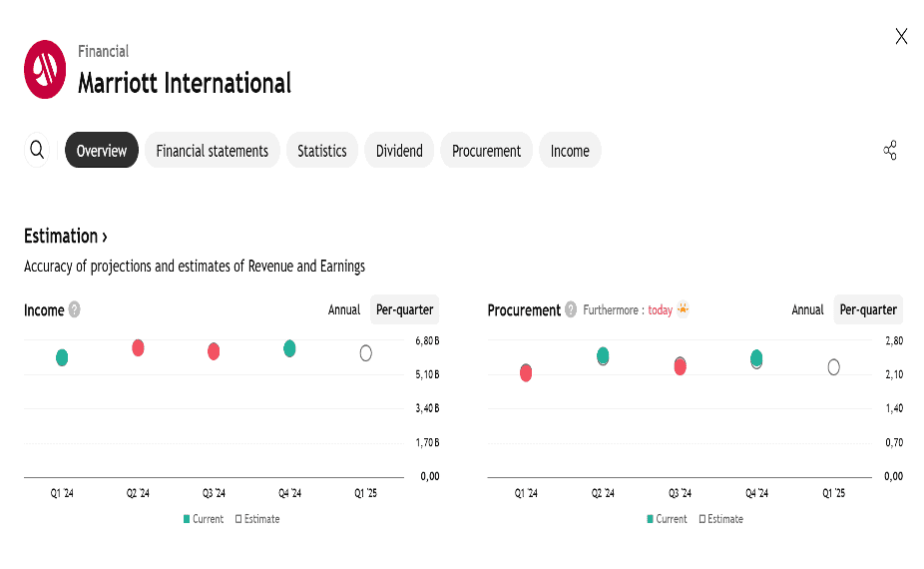Open the Financial statements tab
The image size is (924, 569).
point(212,151)
